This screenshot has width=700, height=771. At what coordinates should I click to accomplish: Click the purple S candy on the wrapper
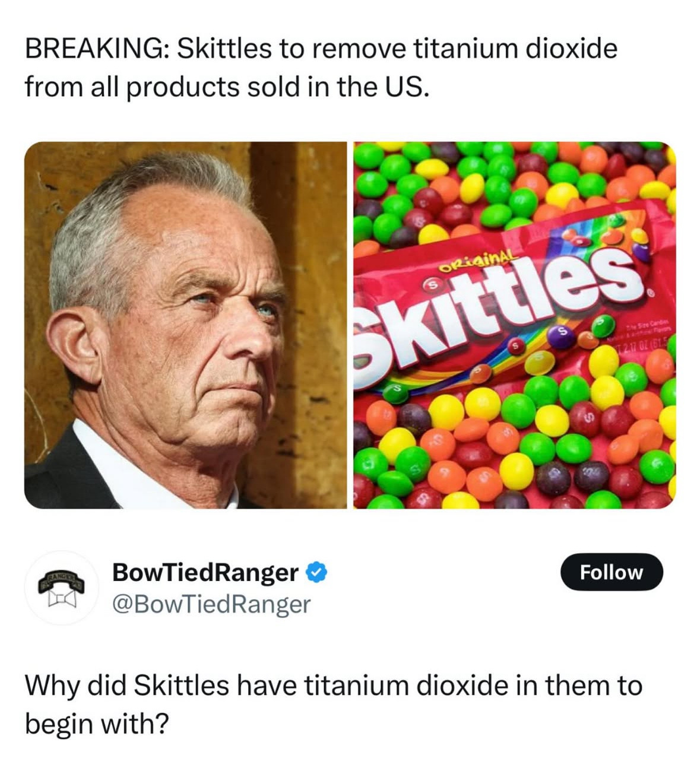[561, 336]
